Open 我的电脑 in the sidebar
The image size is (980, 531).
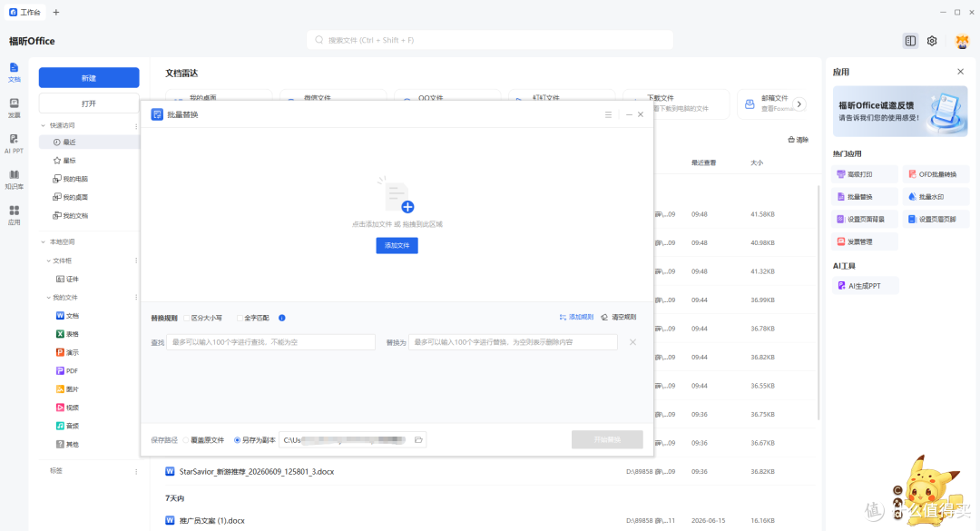tap(71, 179)
